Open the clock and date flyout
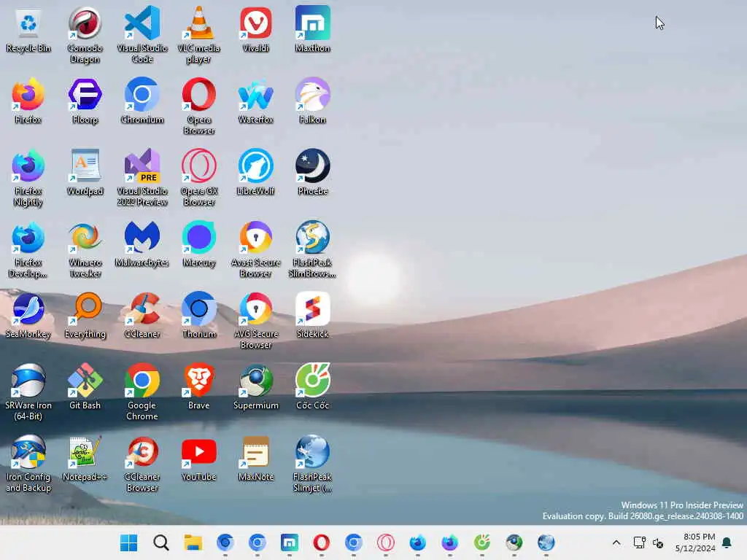The height and width of the screenshot is (560, 747). [x=695, y=542]
